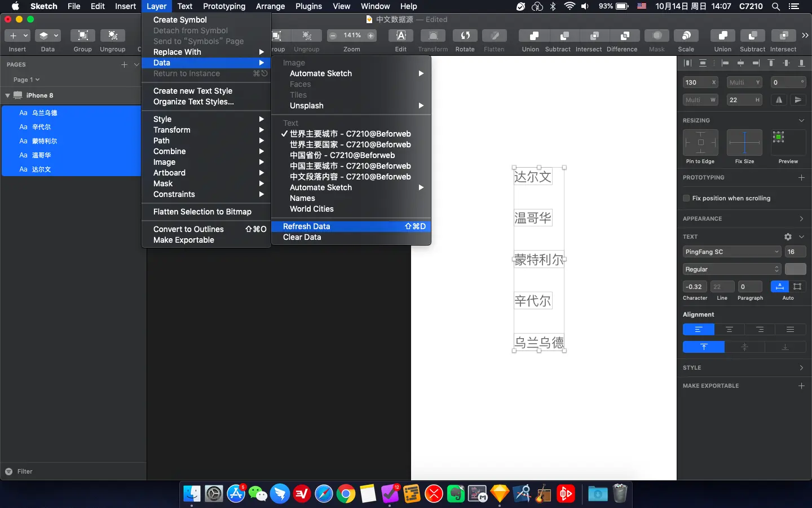Open the PingFang SC font dropdown
The height and width of the screenshot is (508, 812).
pyautogui.click(x=732, y=252)
